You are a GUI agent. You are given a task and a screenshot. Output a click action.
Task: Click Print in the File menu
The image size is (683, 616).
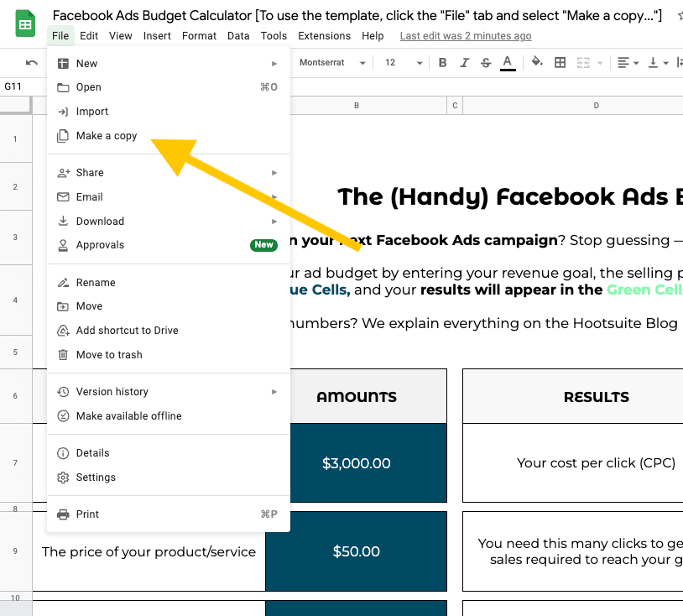[87, 514]
